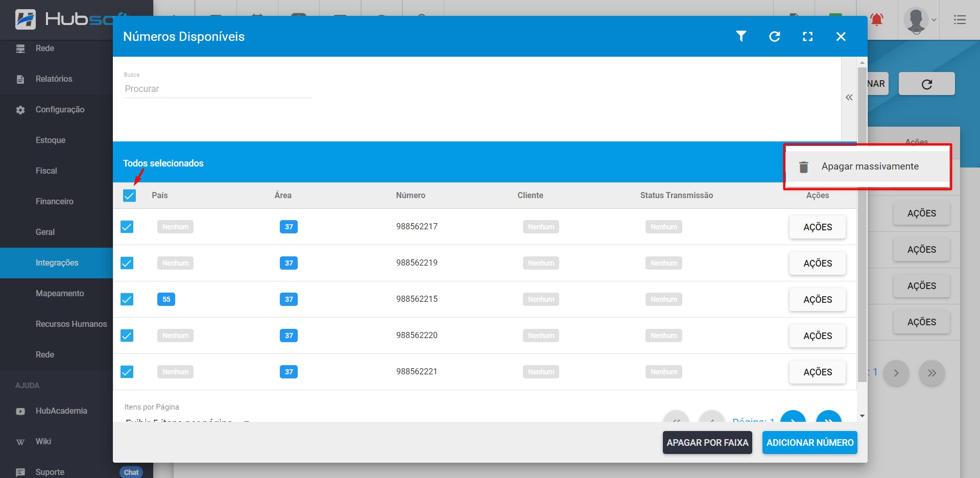The width and height of the screenshot is (980, 478).
Task: Deselect the row for number 988562217
Action: (x=127, y=227)
